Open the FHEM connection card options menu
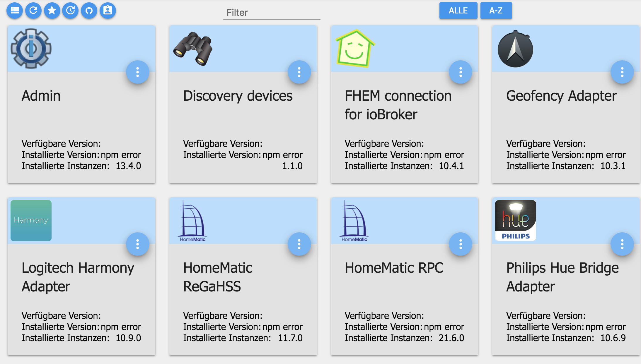The height and width of the screenshot is (364, 641). coord(461,72)
